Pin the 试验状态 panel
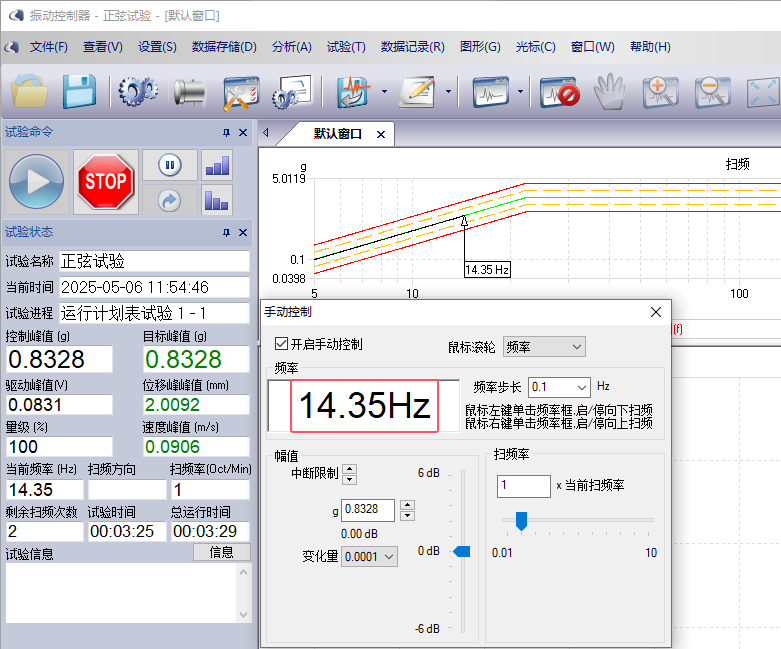Image resolution: width=781 pixels, height=649 pixels. 226,233
